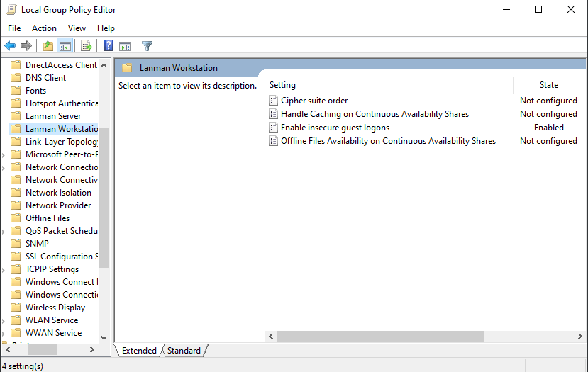Click the Wireless Display folder icon
Viewport: 588px width, 372px height.
(16, 308)
